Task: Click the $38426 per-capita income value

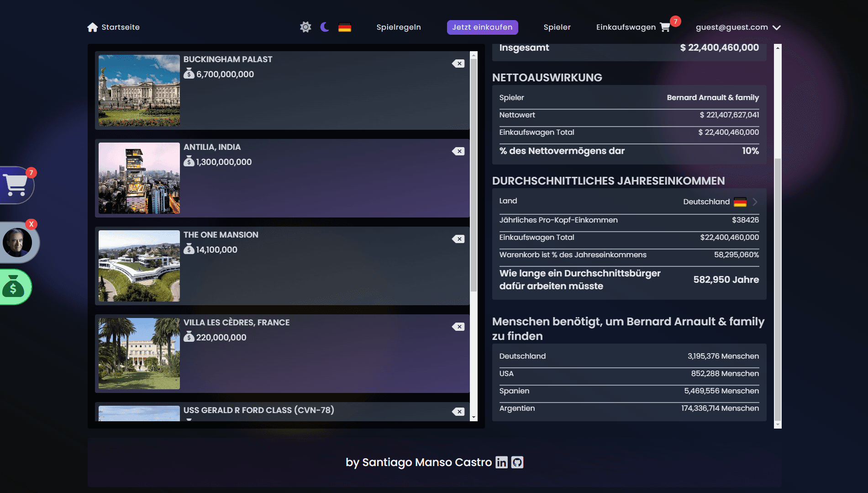Action: click(745, 220)
